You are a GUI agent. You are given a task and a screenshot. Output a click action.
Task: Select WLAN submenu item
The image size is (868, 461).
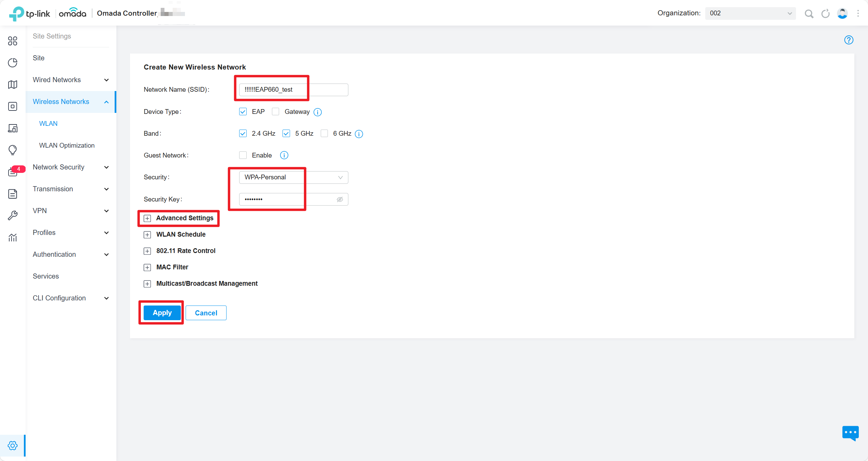click(48, 123)
